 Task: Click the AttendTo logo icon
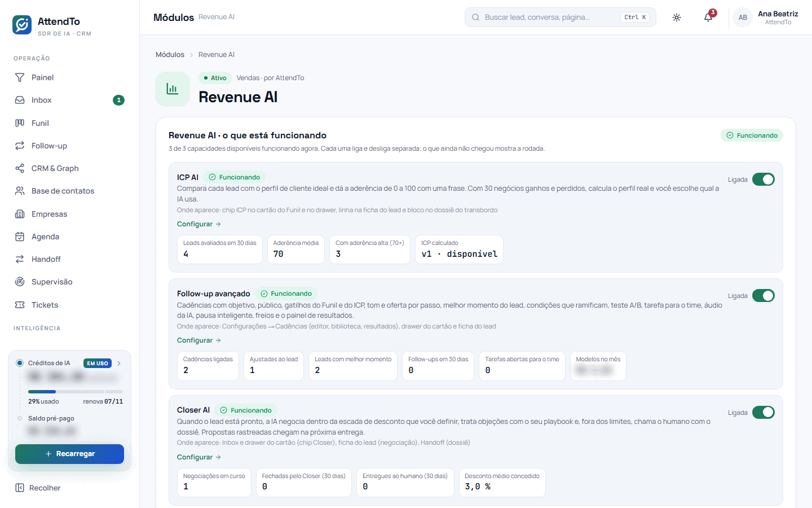(22, 25)
